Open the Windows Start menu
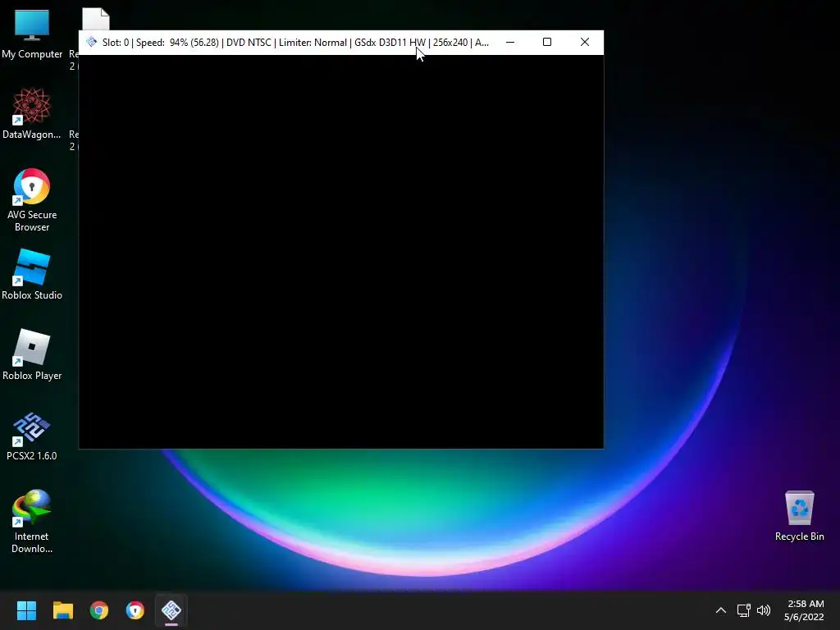 tap(26, 610)
